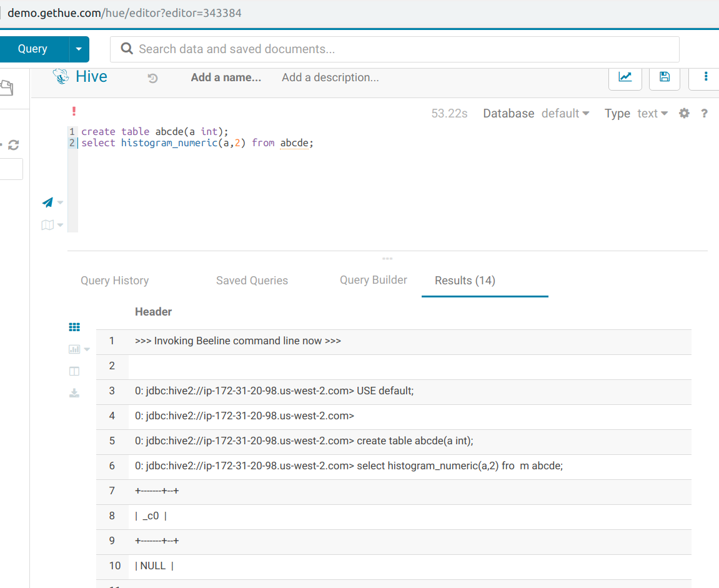Click result row 4 with empty jdbc prompt
Viewport: 719px width, 588px height.
394,417
